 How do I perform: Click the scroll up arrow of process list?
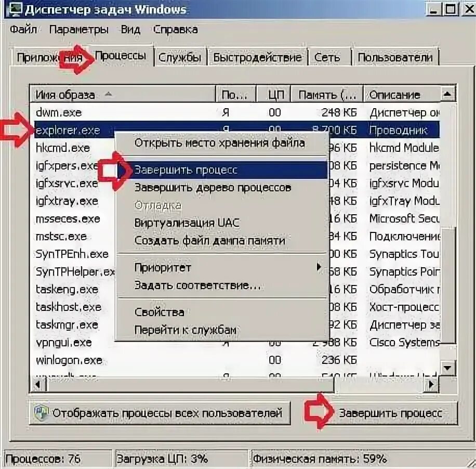point(448,95)
